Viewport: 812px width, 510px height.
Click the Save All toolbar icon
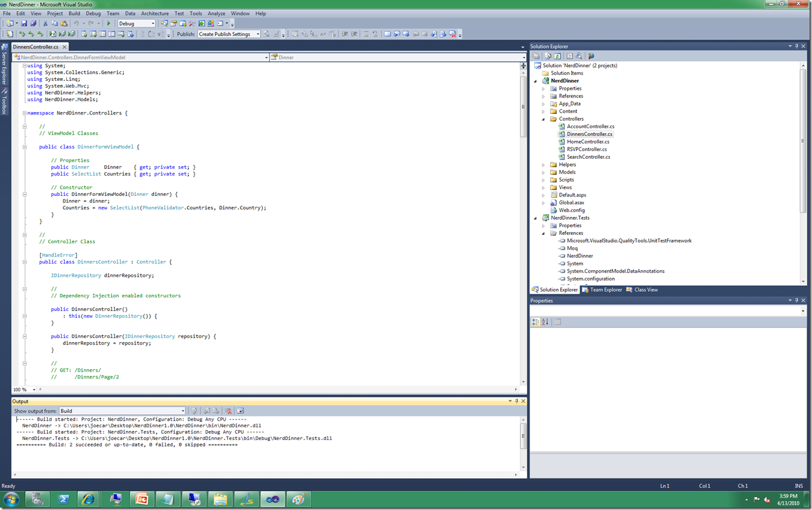point(33,23)
